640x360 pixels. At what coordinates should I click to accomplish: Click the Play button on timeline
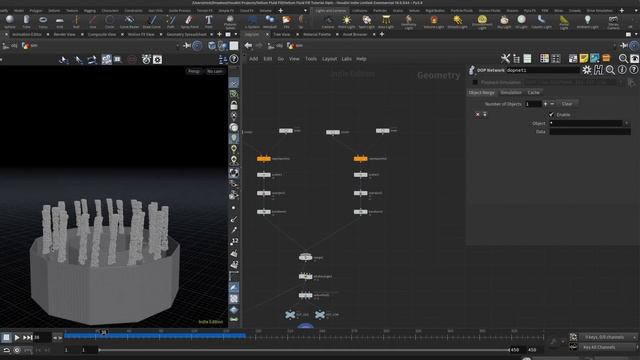(17, 338)
